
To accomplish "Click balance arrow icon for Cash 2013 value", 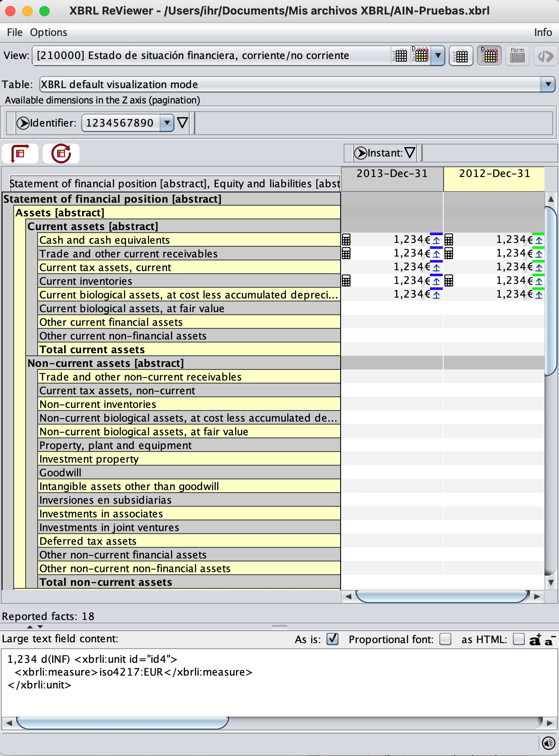I will tap(436, 240).
